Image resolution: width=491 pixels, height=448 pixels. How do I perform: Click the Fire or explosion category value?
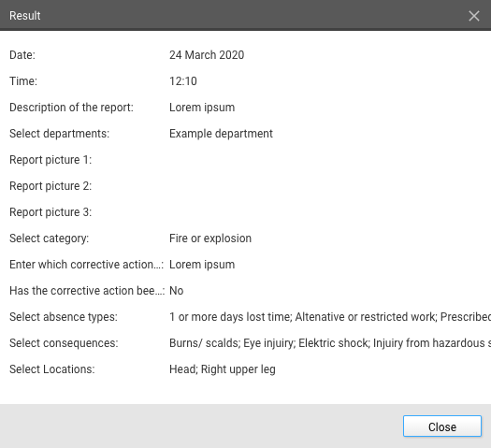(210, 238)
